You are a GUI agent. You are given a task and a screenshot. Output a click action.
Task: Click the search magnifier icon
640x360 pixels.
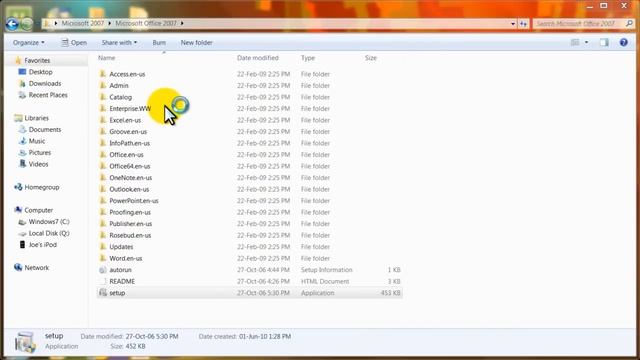pyautogui.click(x=629, y=24)
